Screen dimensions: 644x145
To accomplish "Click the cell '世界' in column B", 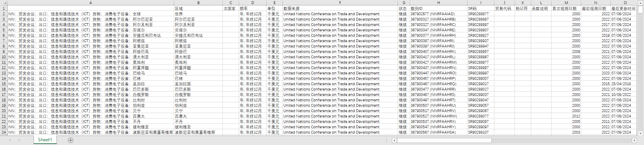I will pyautogui.click(x=198, y=14).
